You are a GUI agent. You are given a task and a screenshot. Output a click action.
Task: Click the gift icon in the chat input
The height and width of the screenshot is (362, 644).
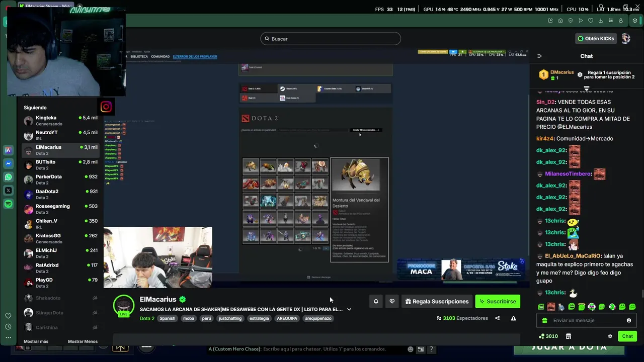pos(545,320)
